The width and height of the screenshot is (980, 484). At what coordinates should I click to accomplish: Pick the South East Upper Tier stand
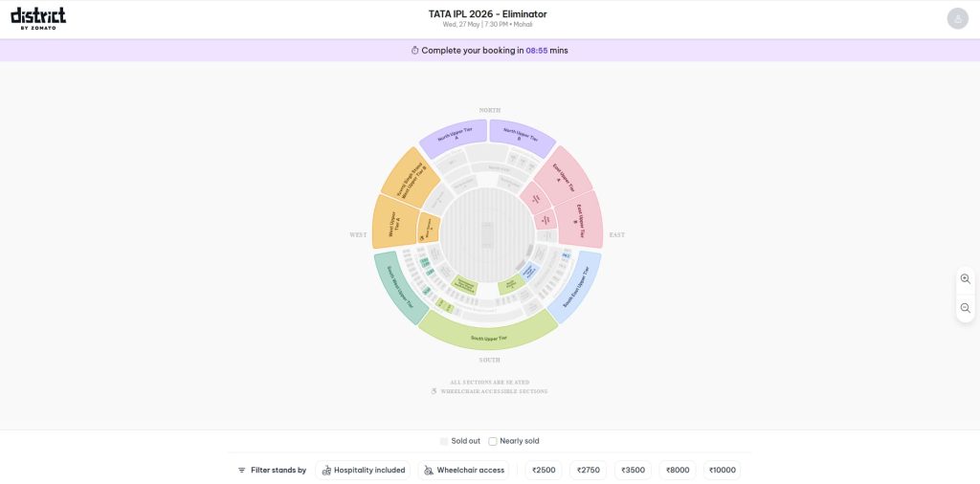(x=575, y=287)
